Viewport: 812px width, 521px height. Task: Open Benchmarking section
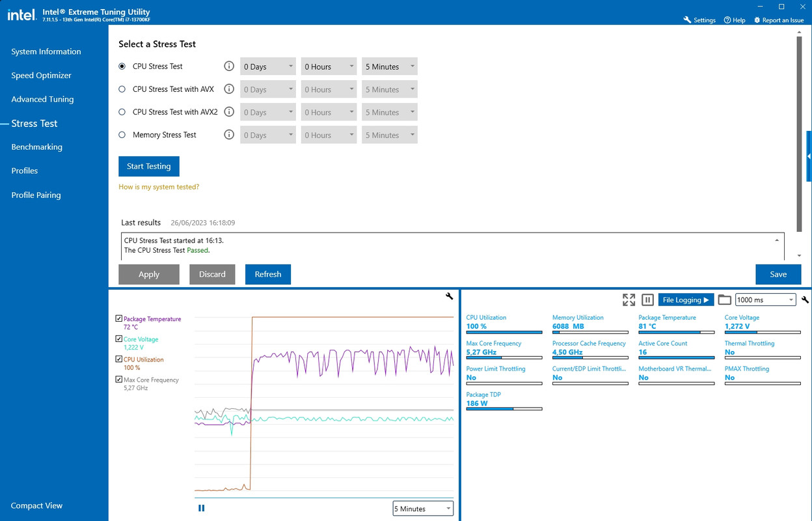tap(37, 147)
